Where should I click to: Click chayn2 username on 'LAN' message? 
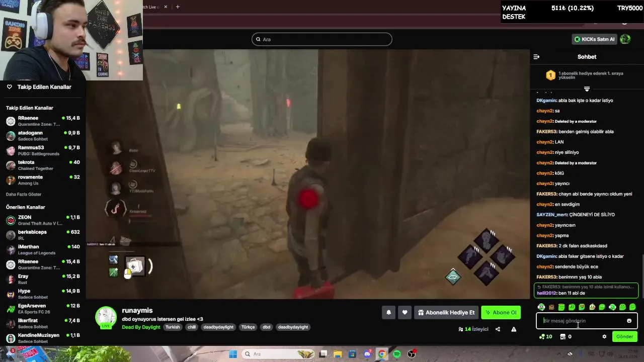point(545,142)
